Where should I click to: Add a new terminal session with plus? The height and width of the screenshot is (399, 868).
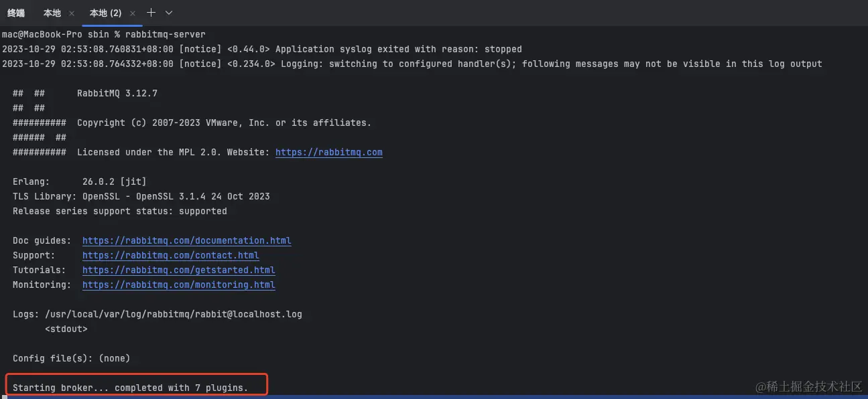click(x=151, y=13)
